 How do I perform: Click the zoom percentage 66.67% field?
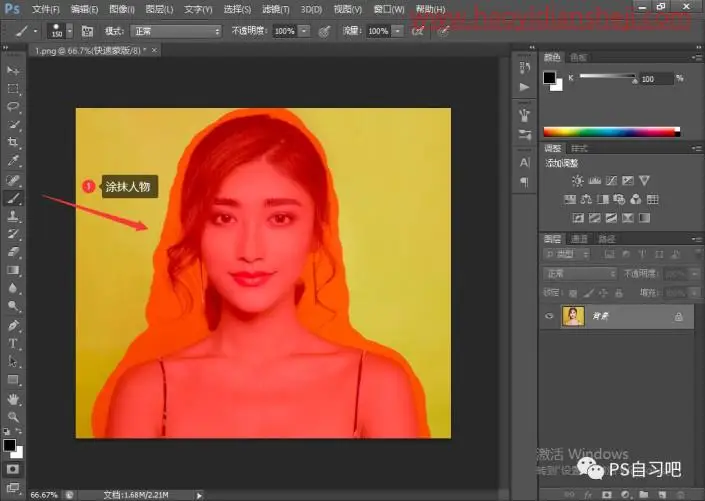tap(44, 495)
